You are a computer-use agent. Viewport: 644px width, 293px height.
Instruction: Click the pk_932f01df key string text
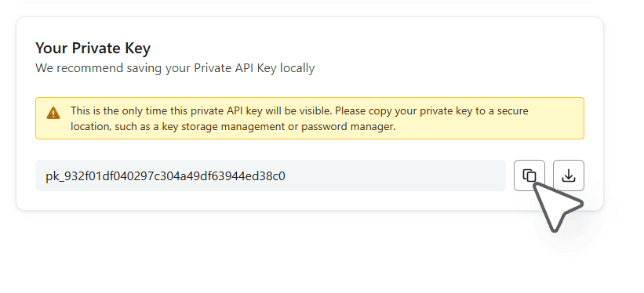point(166,176)
